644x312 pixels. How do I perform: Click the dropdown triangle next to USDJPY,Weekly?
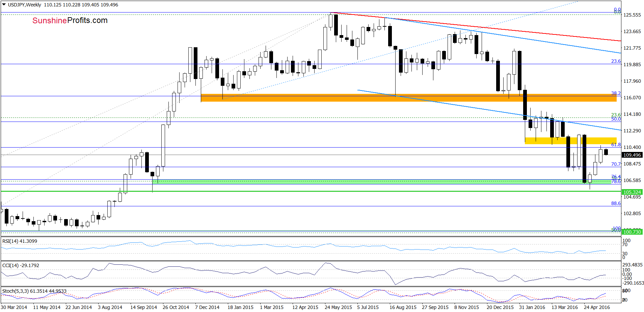pyautogui.click(x=4, y=5)
